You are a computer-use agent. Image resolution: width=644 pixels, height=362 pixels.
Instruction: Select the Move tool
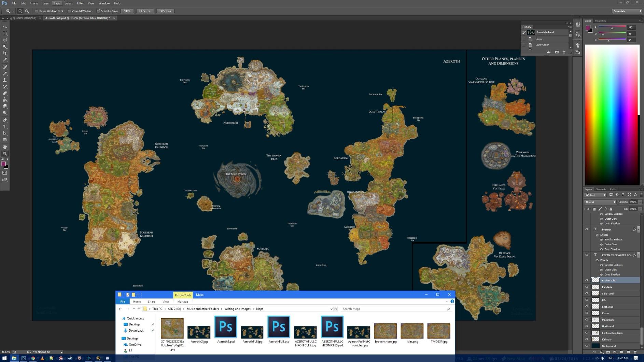[x=5, y=27]
